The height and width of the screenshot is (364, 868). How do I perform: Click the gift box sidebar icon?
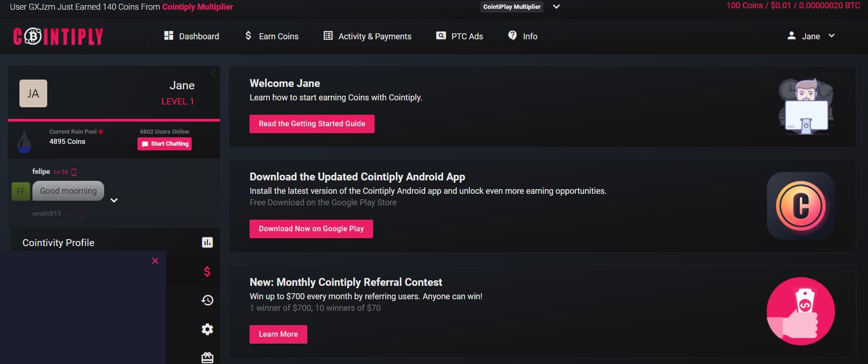tap(207, 358)
